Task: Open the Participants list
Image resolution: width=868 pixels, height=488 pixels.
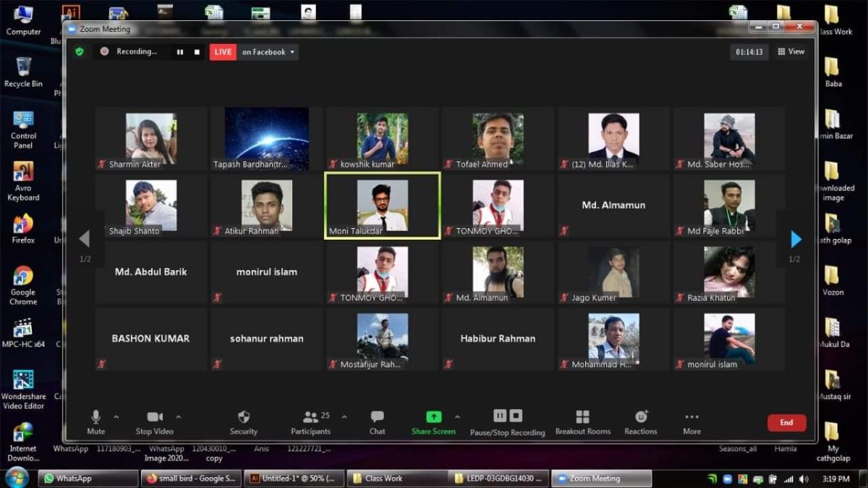Action: (312, 417)
